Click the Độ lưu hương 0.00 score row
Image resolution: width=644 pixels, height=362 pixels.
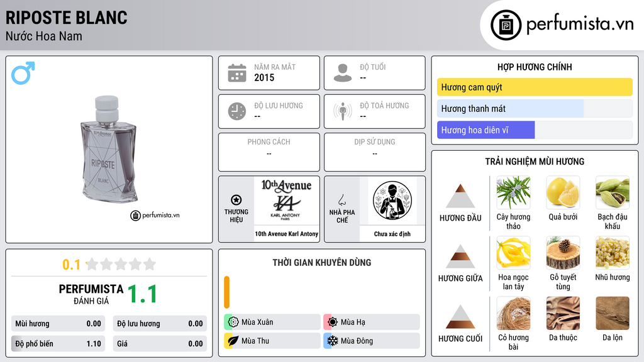click(160, 324)
